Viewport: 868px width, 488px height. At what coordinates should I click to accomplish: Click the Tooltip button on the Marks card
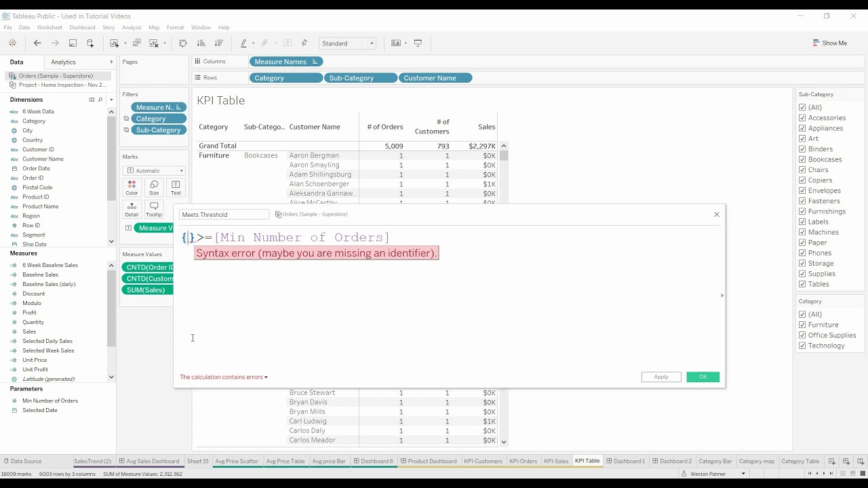coord(154,209)
